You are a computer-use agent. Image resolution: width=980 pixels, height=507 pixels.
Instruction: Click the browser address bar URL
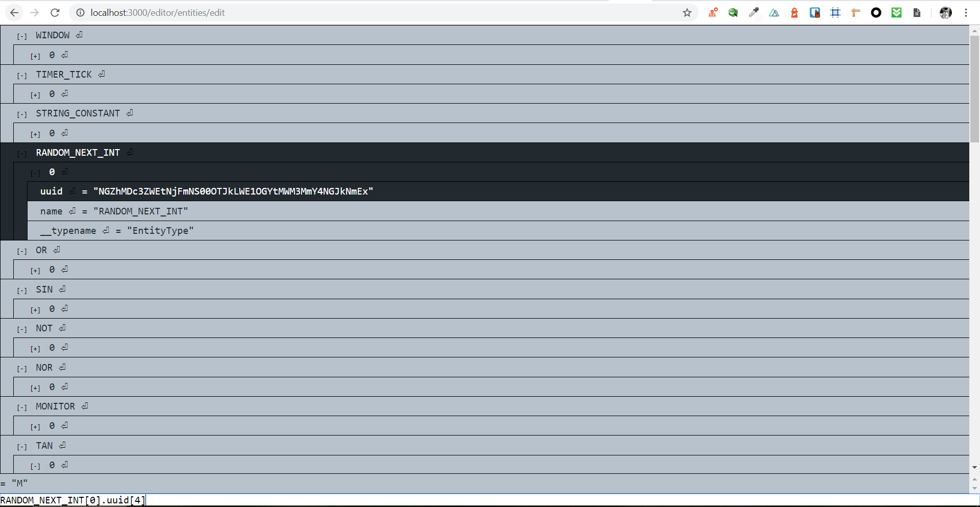point(158,13)
